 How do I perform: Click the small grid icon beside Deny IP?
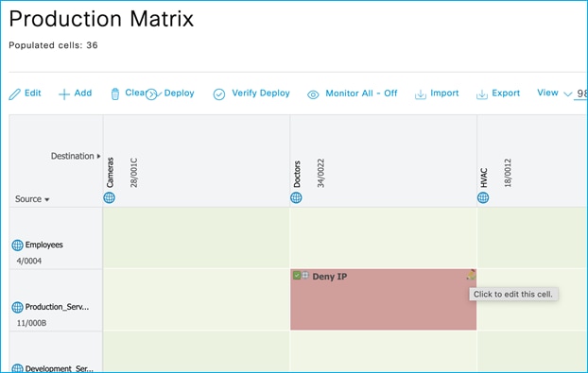coord(305,275)
